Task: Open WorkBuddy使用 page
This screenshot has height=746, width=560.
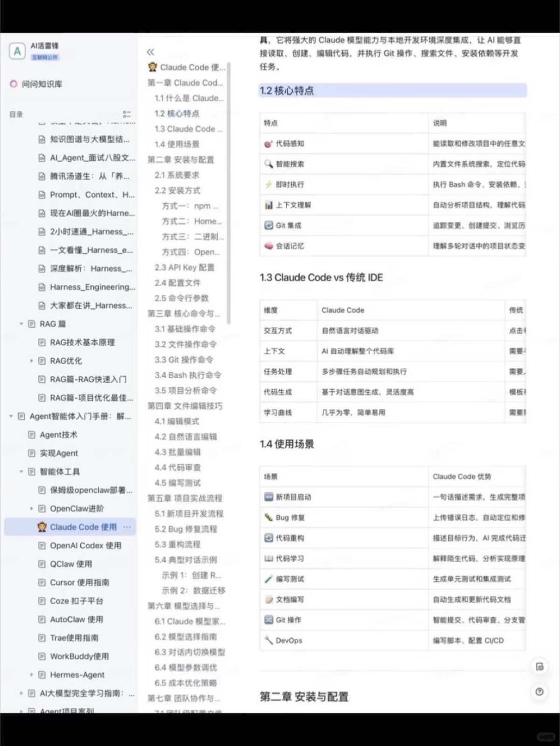Action: click(79, 656)
